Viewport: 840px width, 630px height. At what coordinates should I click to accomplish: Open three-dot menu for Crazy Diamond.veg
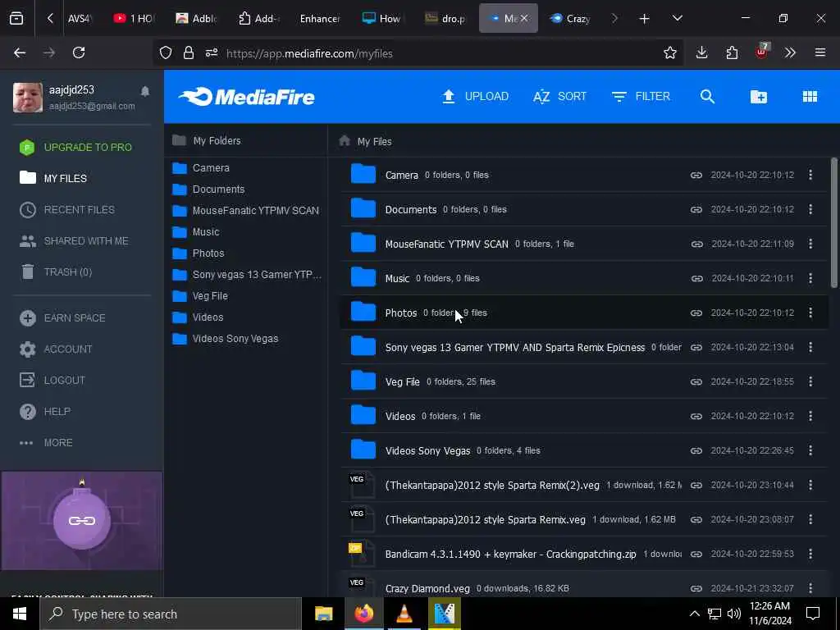(810, 587)
